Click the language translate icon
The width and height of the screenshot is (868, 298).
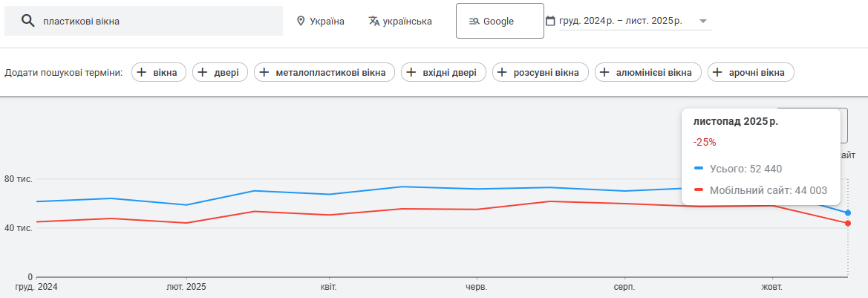[x=374, y=21]
